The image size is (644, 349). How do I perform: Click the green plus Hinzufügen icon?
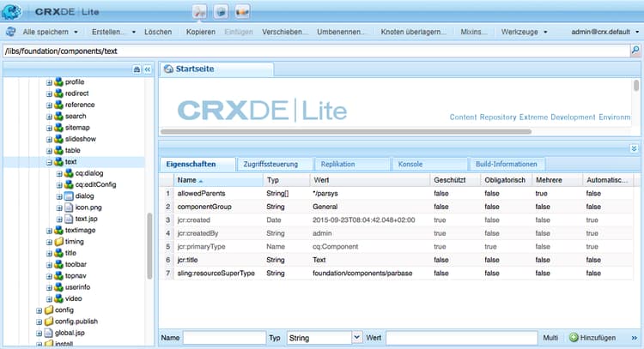pos(574,338)
